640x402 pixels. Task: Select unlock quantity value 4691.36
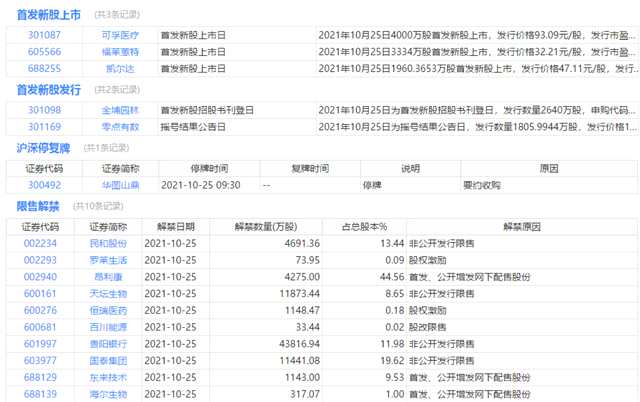[x=302, y=244]
